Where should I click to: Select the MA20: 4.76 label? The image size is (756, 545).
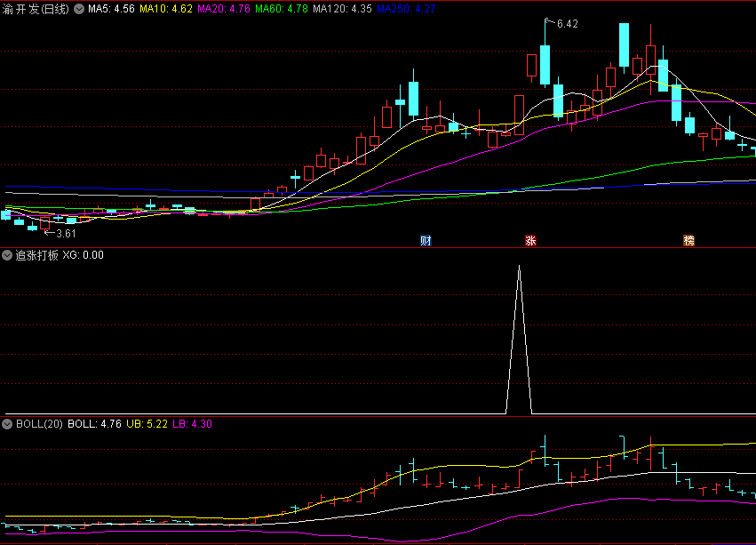pos(224,9)
